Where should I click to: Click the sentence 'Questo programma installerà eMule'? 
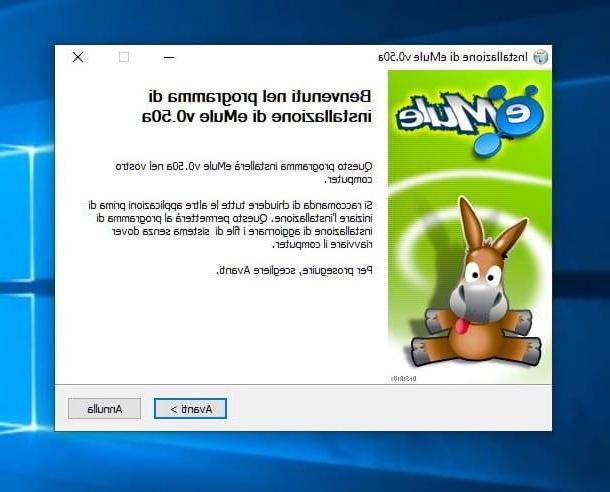pos(244,173)
